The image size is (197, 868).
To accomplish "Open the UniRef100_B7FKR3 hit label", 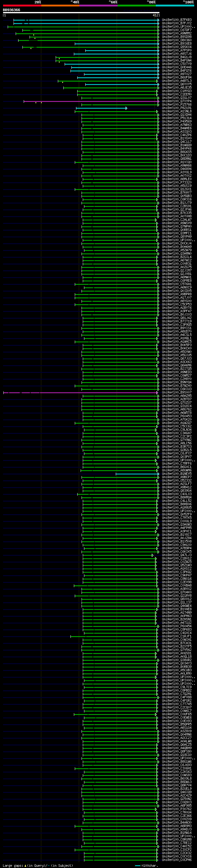I will (177, 20).
